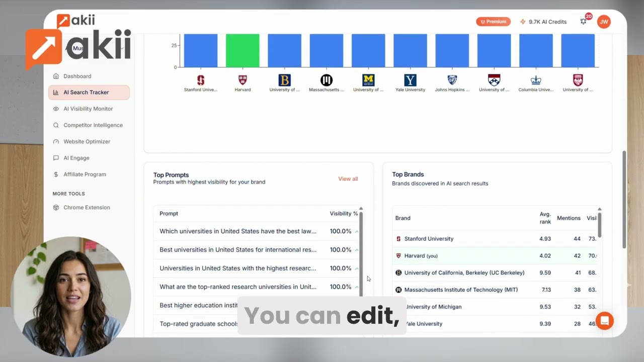Image resolution: width=644 pixels, height=362 pixels.
Task: Click the Dashboard home icon
Action: [56, 76]
